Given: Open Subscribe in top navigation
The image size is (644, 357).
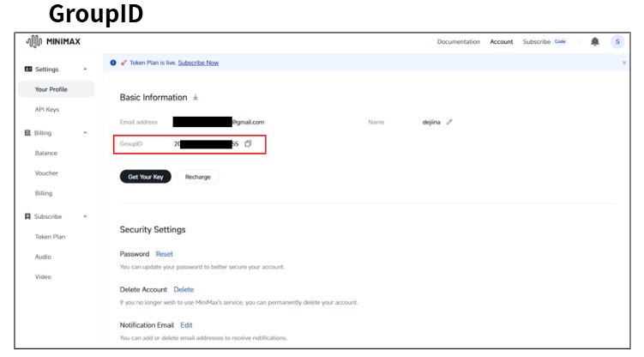Looking at the screenshot, I should click(537, 41).
